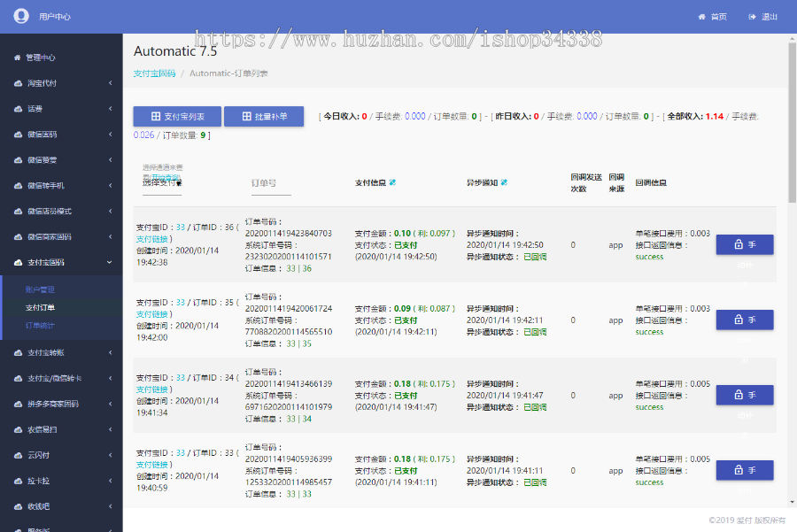Open 管理中心 from the sidebar
The width and height of the screenshot is (797, 532).
pos(40,58)
